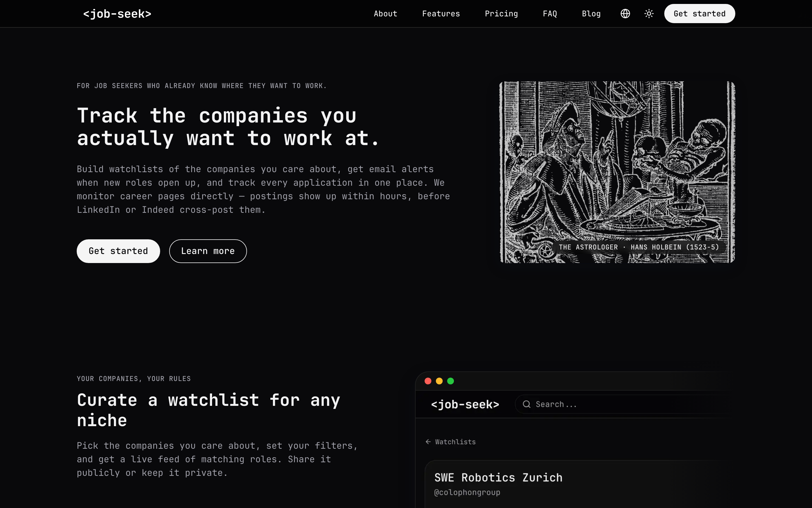
Task: Click the red window dot in mockup
Action: pyautogui.click(x=428, y=381)
